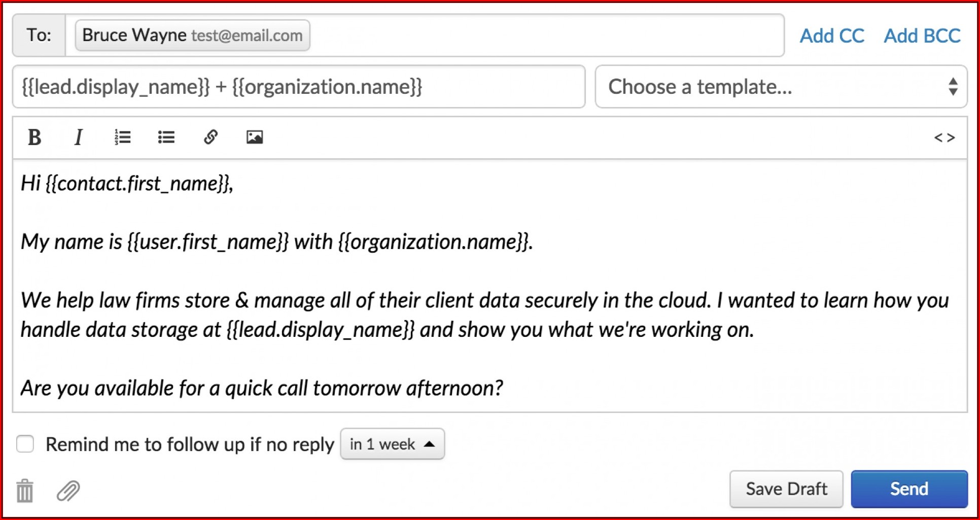Insert a numbered list
Viewport: 980px width, 520px height.
[122, 137]
